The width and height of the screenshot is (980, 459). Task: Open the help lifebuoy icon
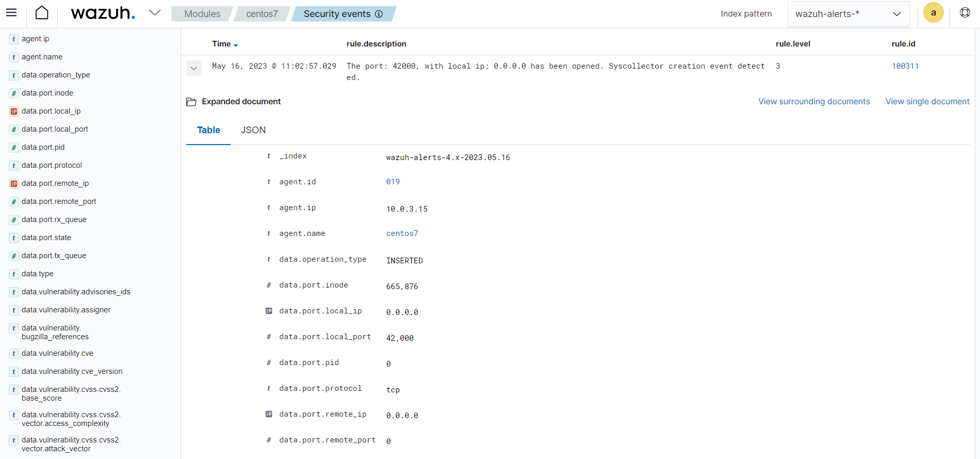(965, 12)
